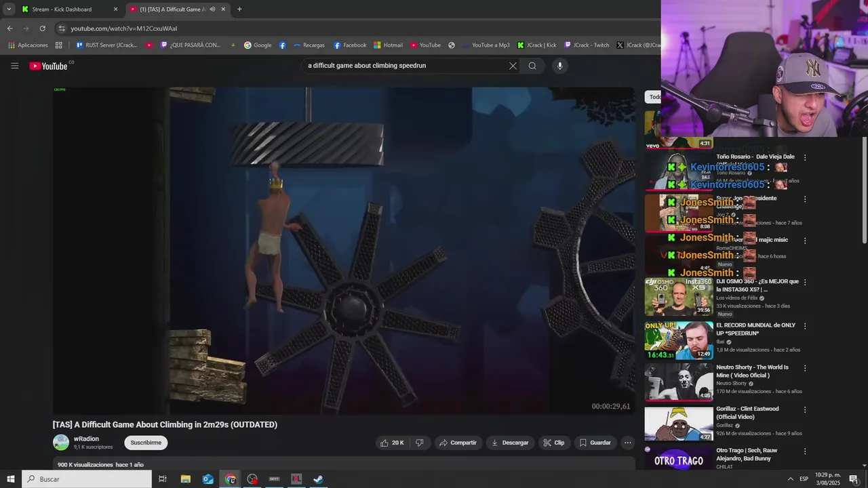This screenshot has height=488, width=868.
Task: Open ONLY UP speedrun video thumbnail
Action: pos(678,340)
